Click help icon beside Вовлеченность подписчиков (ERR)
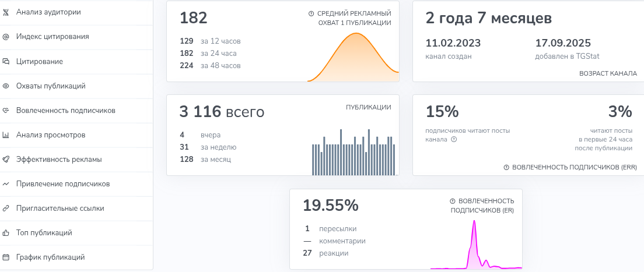This screenshot has width=644, height=272. (506, 168)
